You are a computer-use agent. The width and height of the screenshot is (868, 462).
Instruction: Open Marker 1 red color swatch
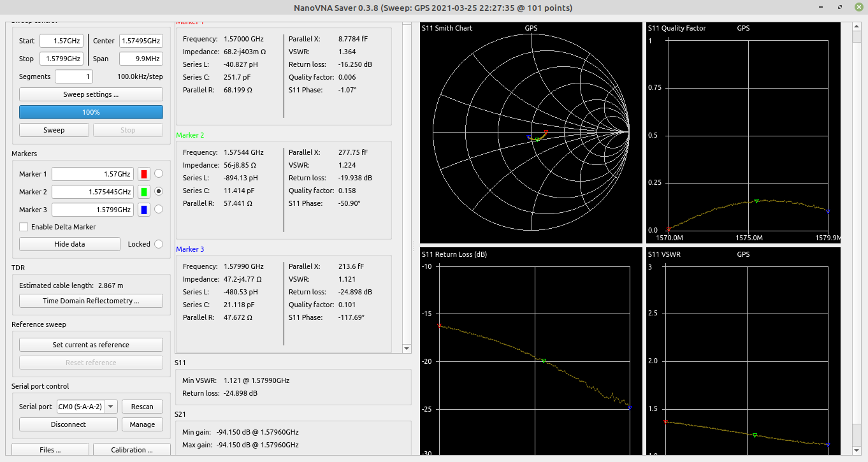pyautogui.click(x=144, y=174)
